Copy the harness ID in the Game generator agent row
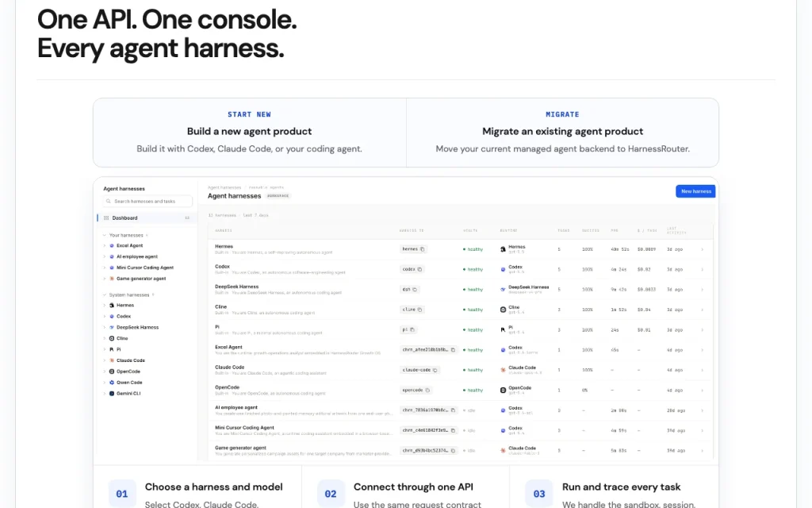 pyautogui.click(x=453, y=451)
